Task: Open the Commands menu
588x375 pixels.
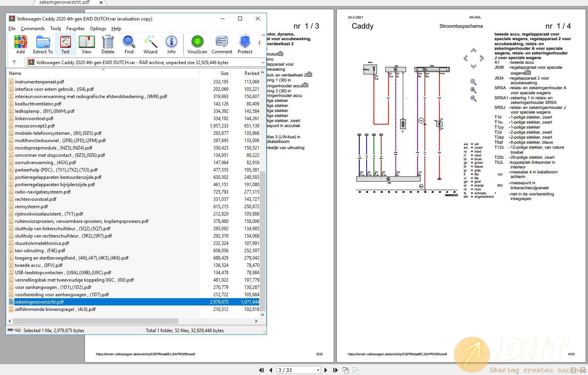Action: (33, 29)
